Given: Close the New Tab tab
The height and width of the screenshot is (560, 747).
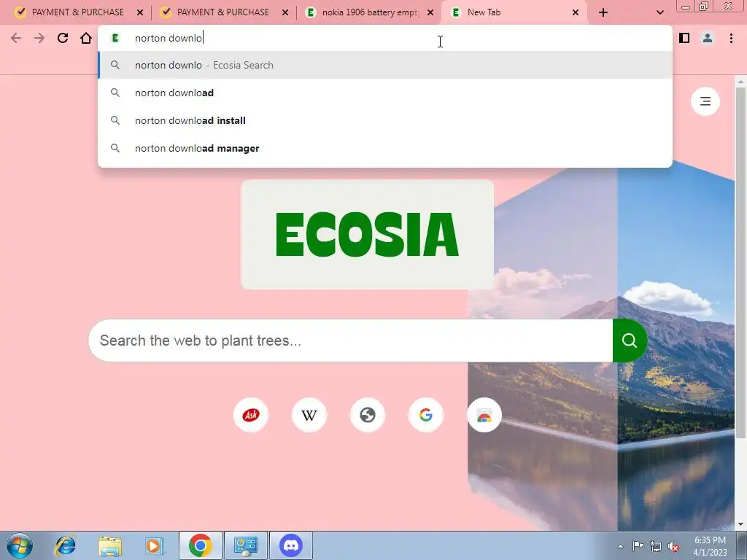Looking at the screenshot, I should pos(576,12).
